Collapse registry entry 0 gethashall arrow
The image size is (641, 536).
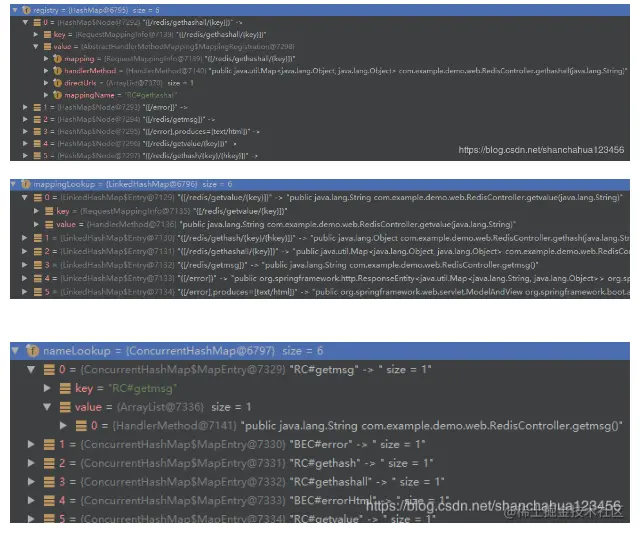pos(25,22)
